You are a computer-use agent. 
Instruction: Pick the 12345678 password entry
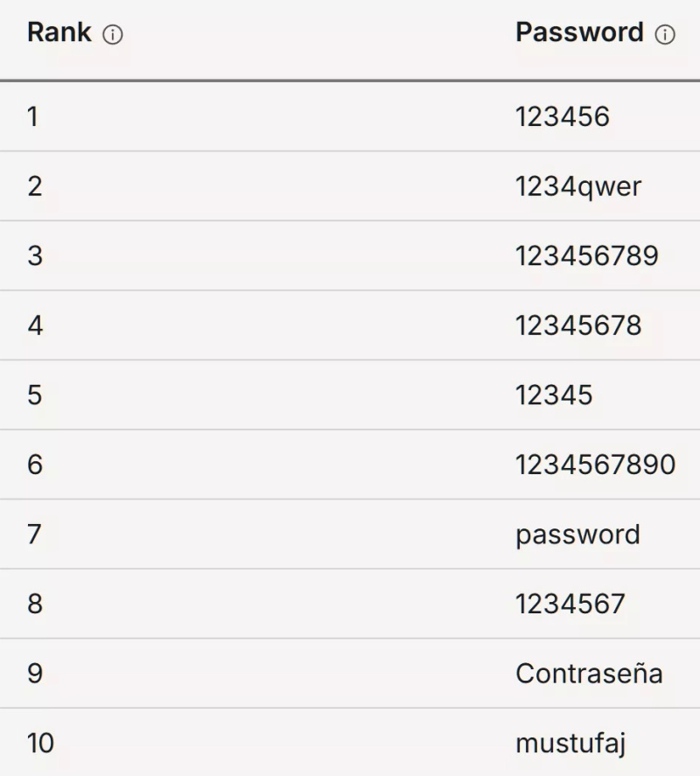tap(578, 325)
